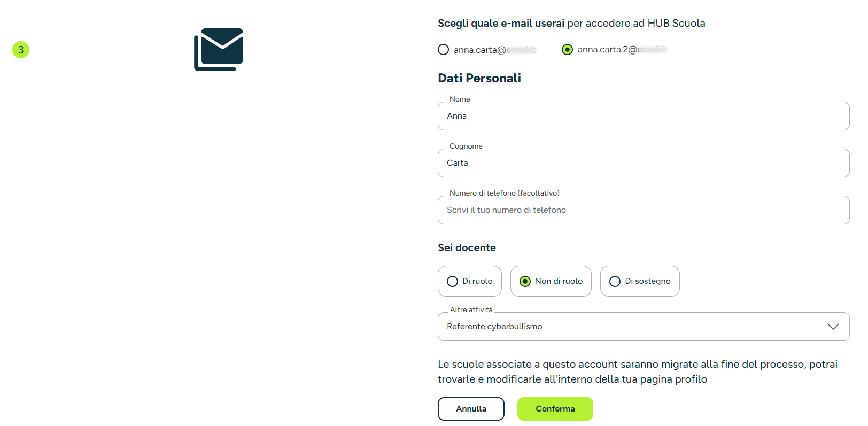
Task: Click the Dati Personali heading
Action: [479, 78]
